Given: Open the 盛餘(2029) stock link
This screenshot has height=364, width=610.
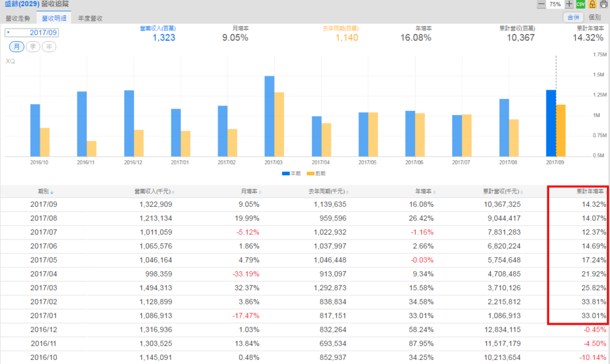Looking at the screenshot, I should [22, 4].
